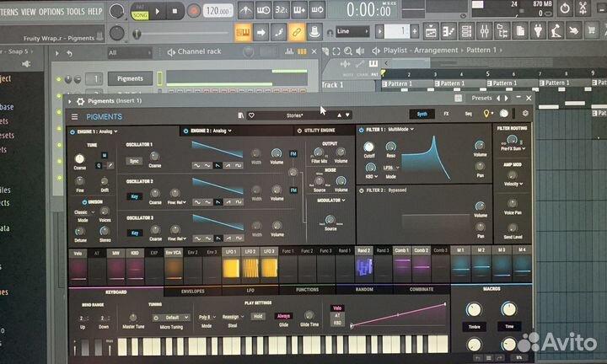Arm the Record button

[x=193, y=11]
